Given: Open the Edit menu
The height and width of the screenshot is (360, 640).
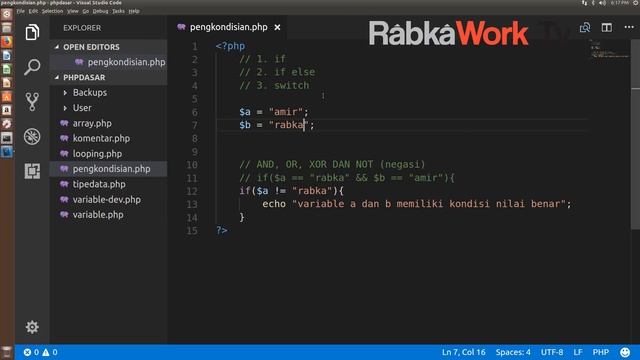Looking at the screenshot, I should point(33,11).
